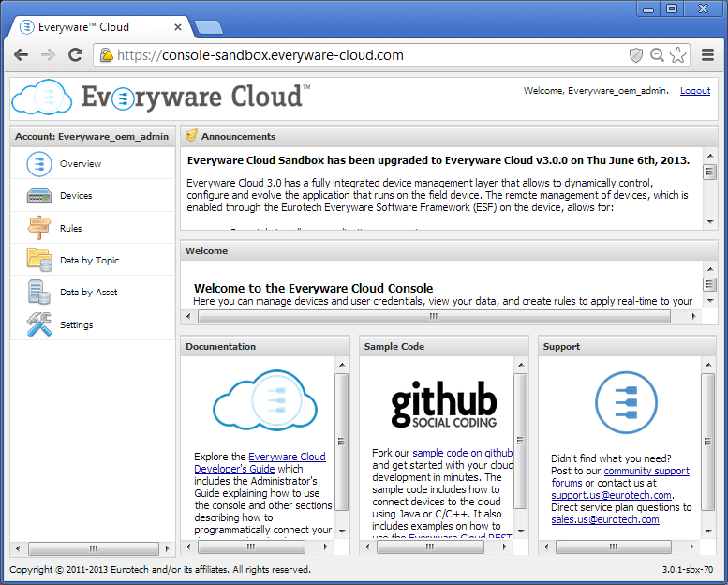Click Support panel scroll up arrow
This screenshot has height=585, width=728.
(x=708, y=365)
